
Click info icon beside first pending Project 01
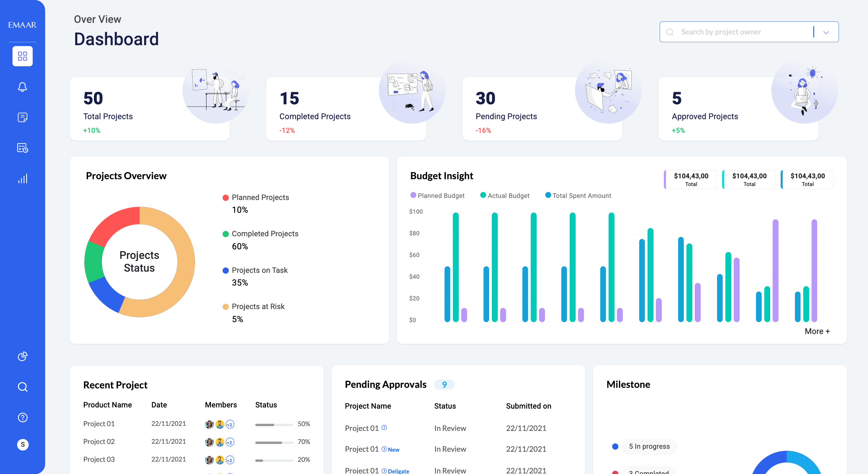point(384,428)
